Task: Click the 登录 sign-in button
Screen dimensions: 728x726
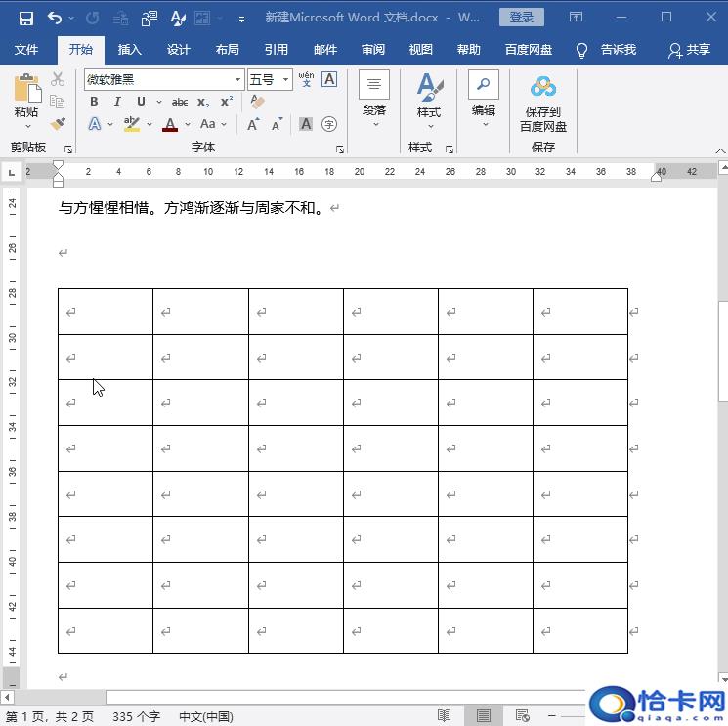Action: click(x=521, y=18)
